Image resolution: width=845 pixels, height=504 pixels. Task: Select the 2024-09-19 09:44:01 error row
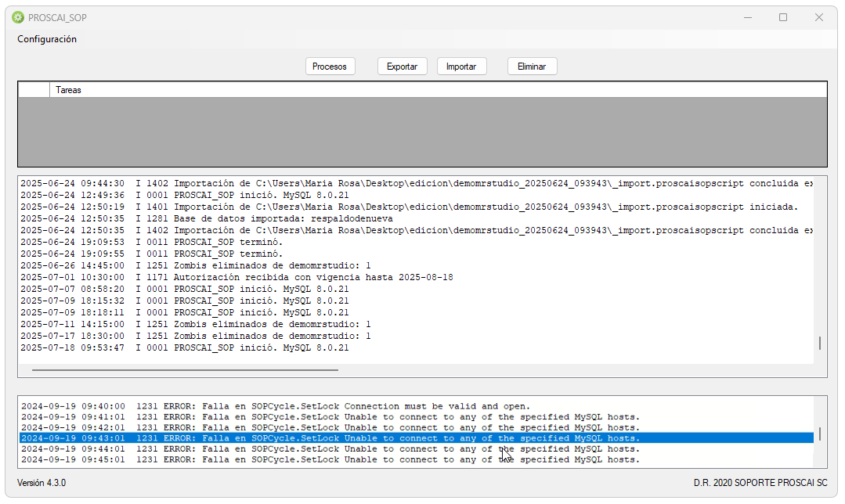(x=416, y=449)
